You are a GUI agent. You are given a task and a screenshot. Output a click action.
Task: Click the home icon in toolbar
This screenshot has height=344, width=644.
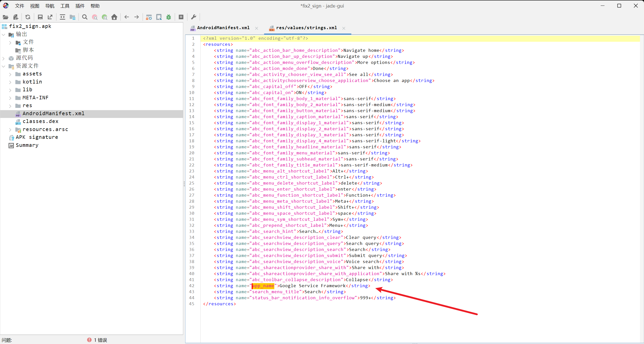pos(114,17)
